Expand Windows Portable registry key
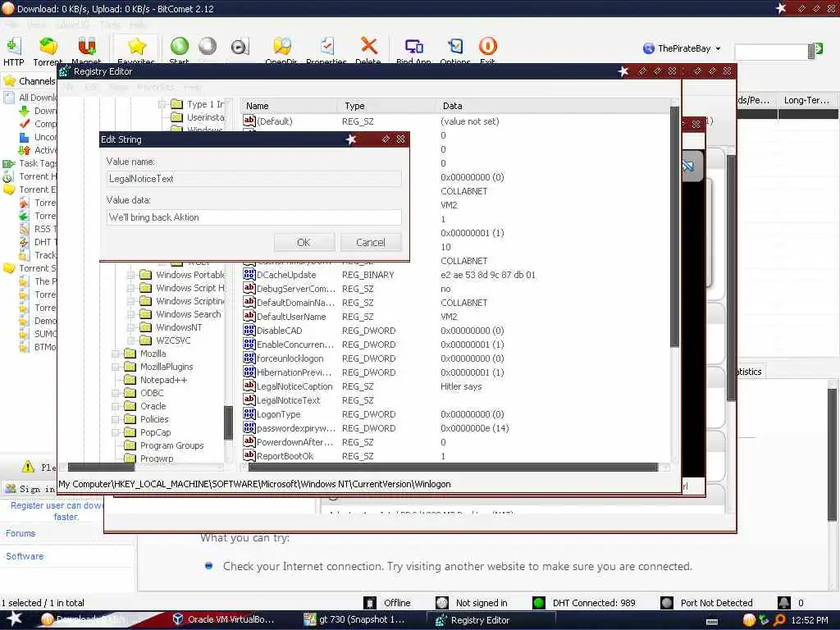This screenshot has height=630, width=840. click(x=130, y=275)
